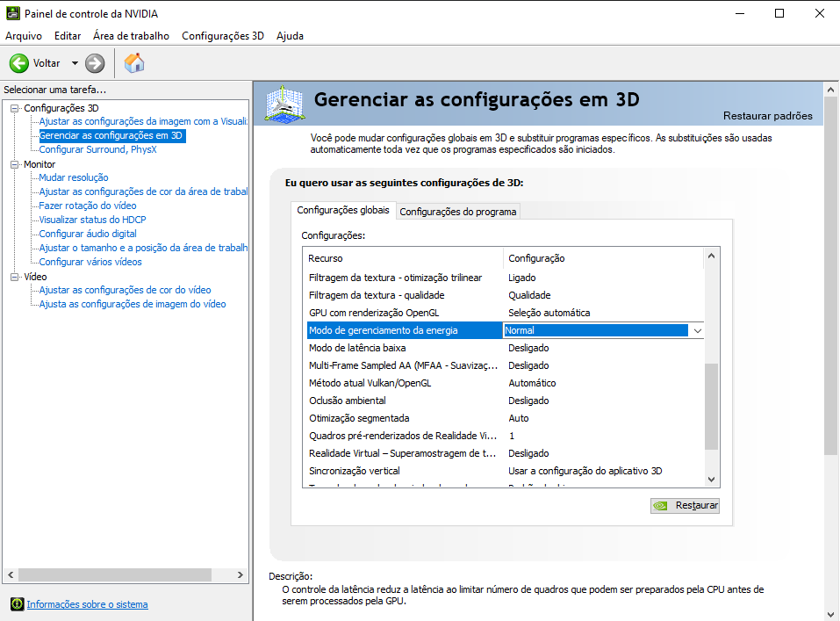
Task: Go to the Home page icon
Action: click(x=134, y=63)
